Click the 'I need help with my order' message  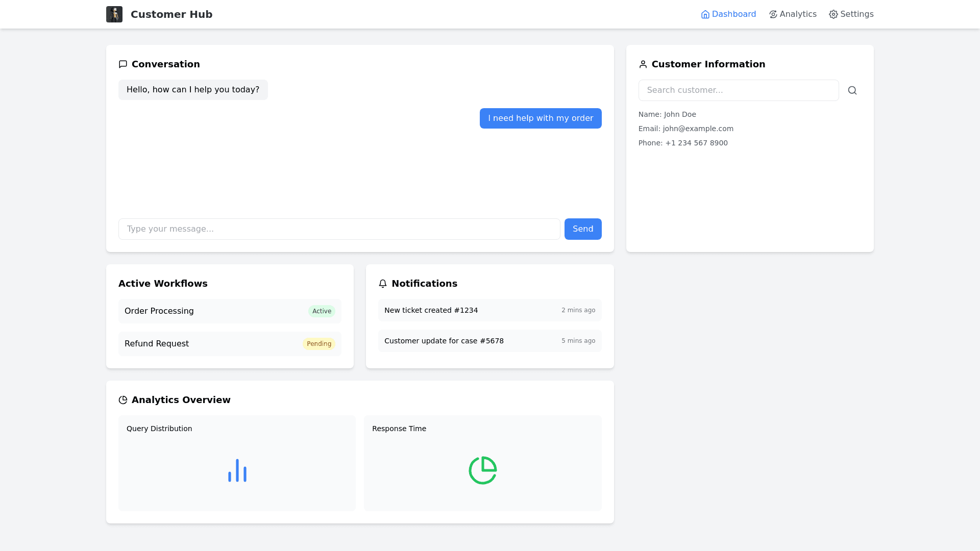pyautogui.click(x=541, y=118)
